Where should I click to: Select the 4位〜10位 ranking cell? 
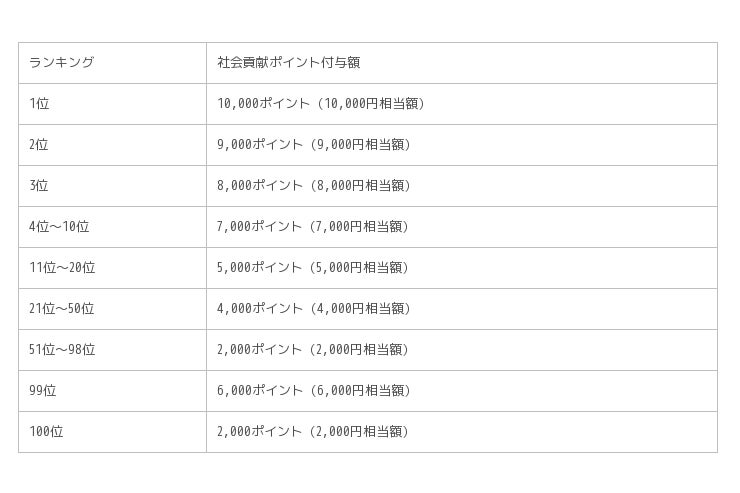(59, 226)
